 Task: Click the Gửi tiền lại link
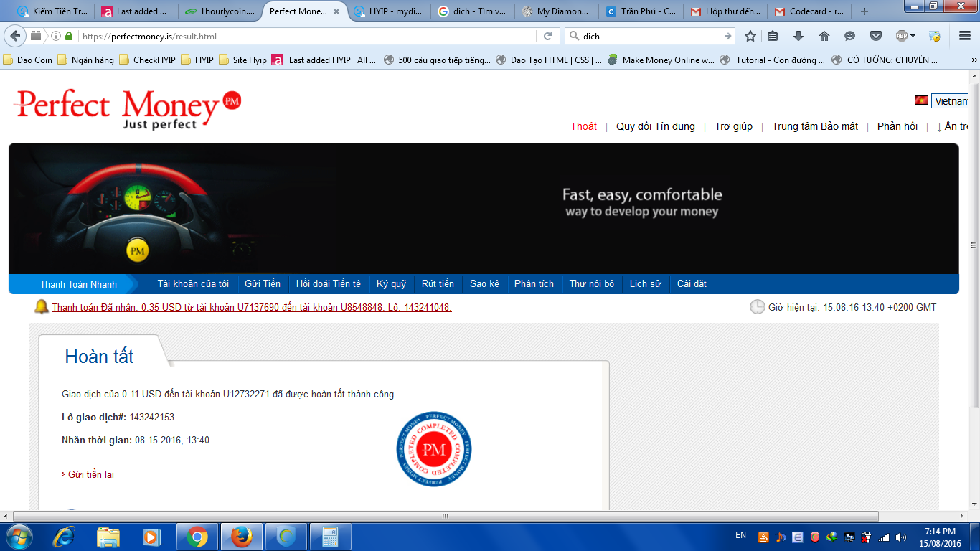(x=91, y=474)
